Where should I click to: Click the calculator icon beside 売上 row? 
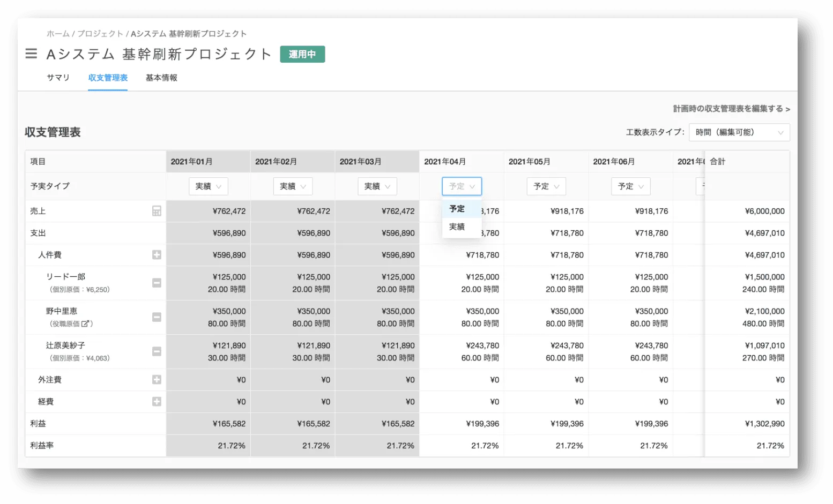[x=156, y=210]
